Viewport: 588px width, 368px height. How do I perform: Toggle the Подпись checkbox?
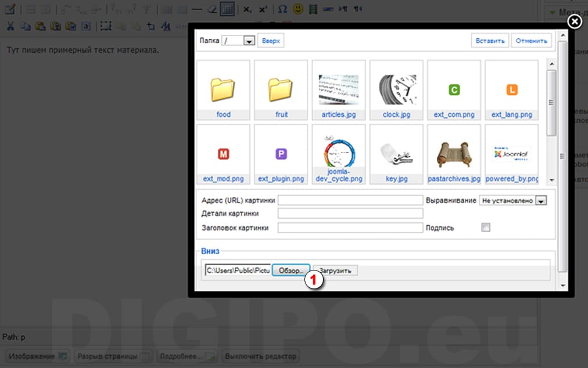coord(486,228)
